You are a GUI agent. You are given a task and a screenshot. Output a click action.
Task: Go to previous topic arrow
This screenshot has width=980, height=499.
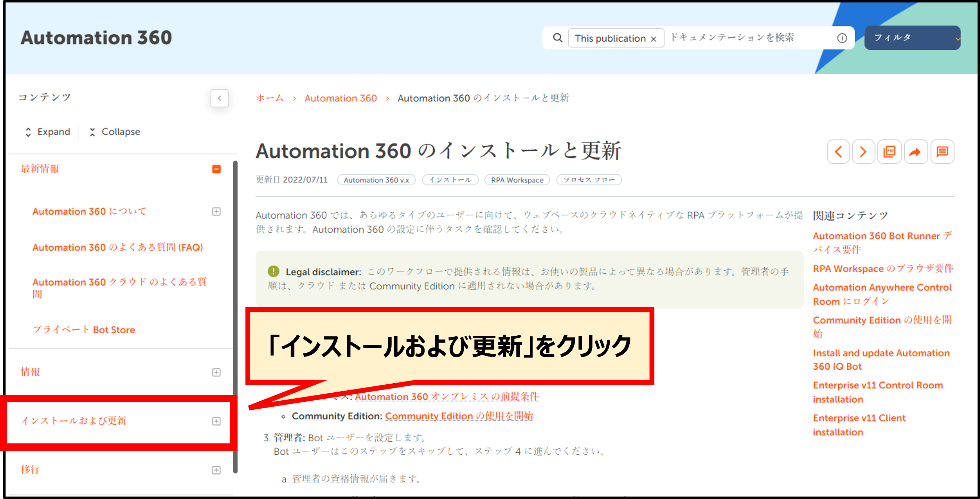(838, 152)
